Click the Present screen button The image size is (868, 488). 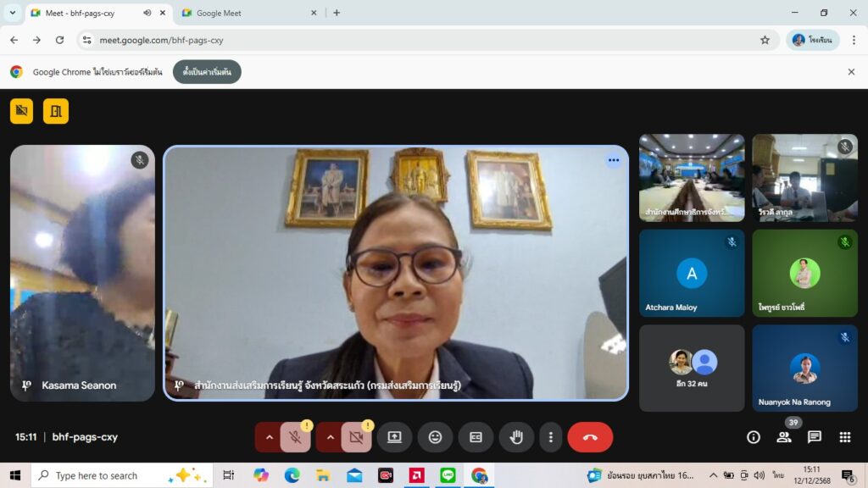394,437
